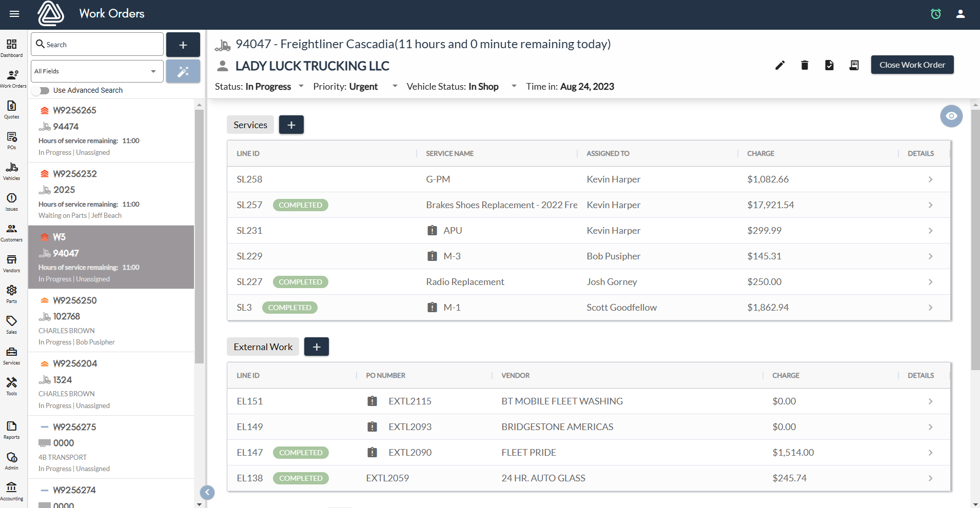Navigate to the Vendors section

(11, 262)
